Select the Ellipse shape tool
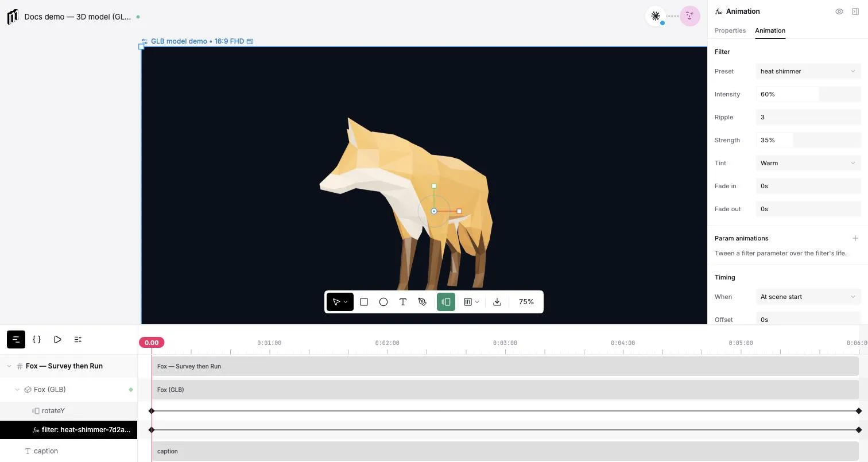The width and height of the screenshot is (868, 462). tap(383, 302)
